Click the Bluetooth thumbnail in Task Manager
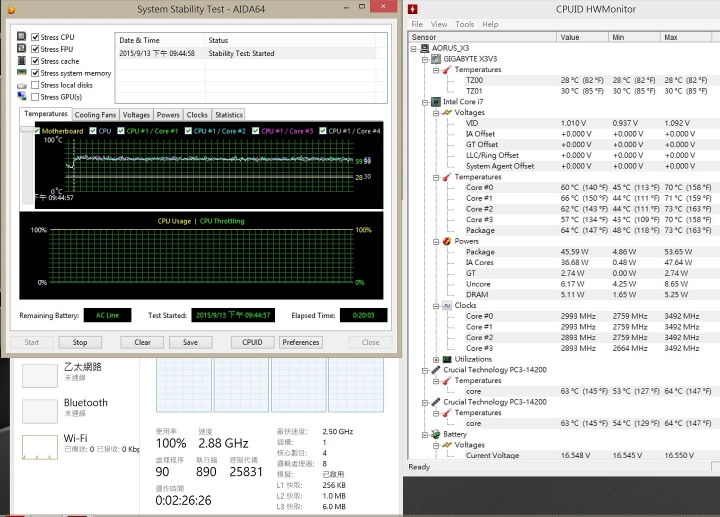720x517 pixels. pyautogui.click(x=40, y=411)
